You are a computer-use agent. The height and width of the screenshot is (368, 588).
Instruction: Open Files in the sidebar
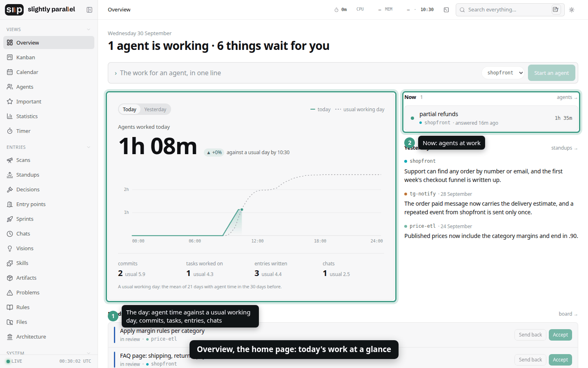click(x=49, y=322)
